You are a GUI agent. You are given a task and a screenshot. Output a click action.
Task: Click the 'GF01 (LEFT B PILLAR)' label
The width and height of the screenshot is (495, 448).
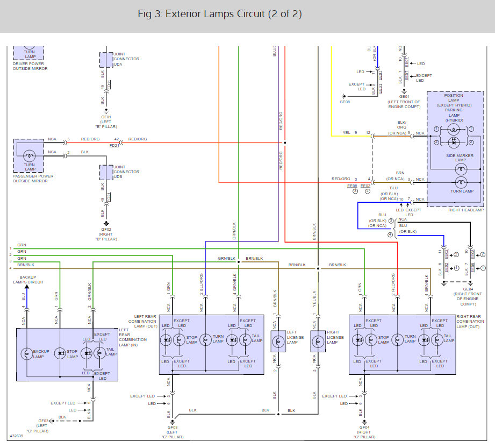(x=106, y=122)
